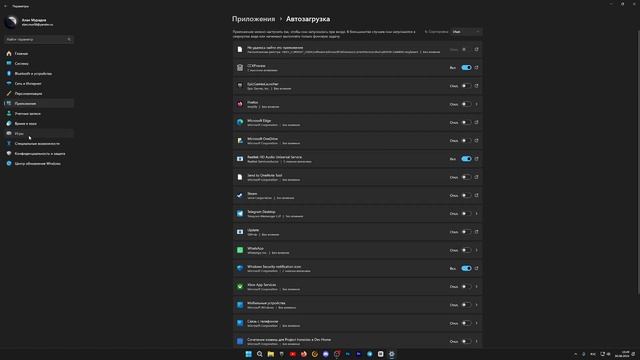
Task: Click the Telegram Desktop app icon
Action: click(x=240, y=213)
